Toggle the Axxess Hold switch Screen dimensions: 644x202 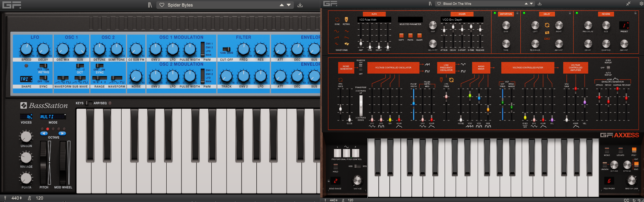pos(335,167)
